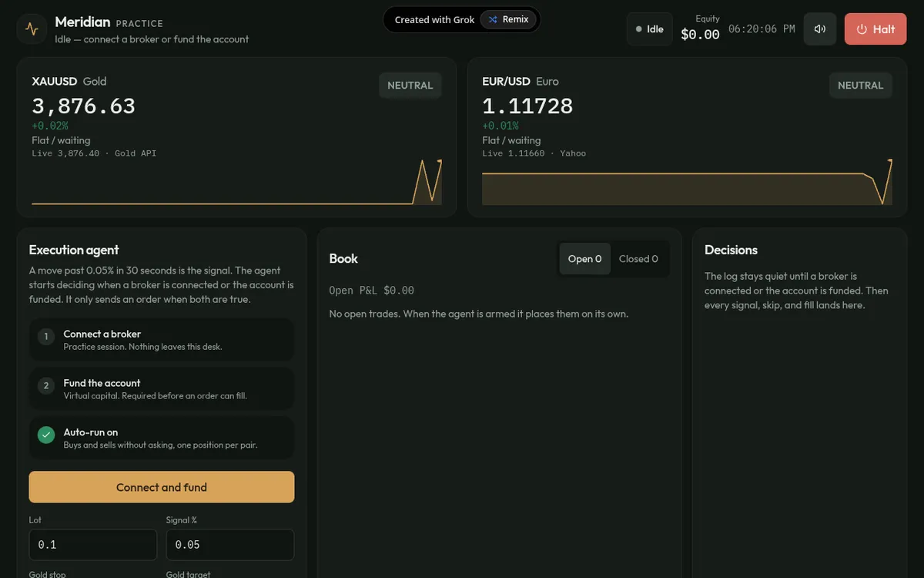924x578 pixels.
Task: Mute sound with the speaker icon
Action: pyautogui.click(x=820, y=29)
